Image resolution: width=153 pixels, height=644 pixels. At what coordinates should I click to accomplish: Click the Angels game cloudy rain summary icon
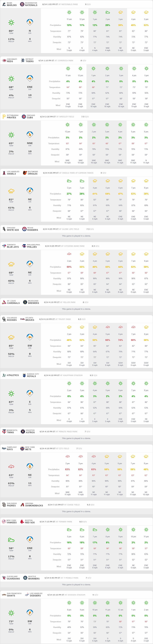[x=11, y=191]
